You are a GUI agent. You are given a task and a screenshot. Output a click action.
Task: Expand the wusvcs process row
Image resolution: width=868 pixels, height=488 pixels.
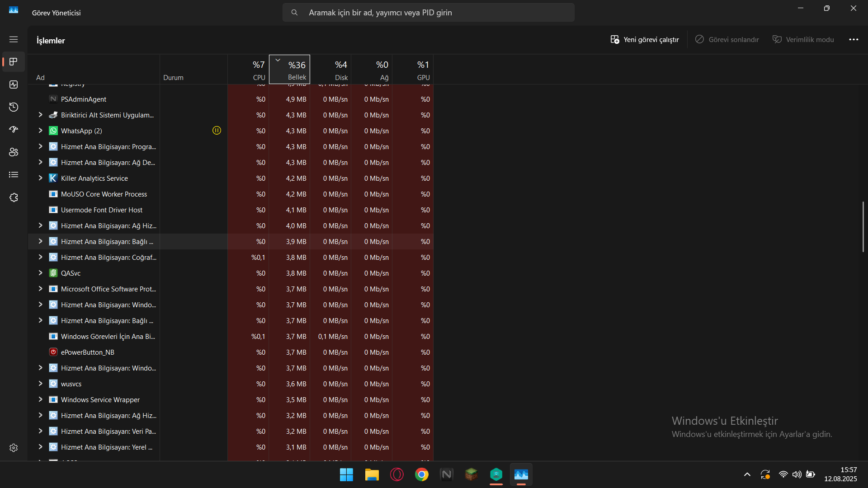(x=40, y=384)
